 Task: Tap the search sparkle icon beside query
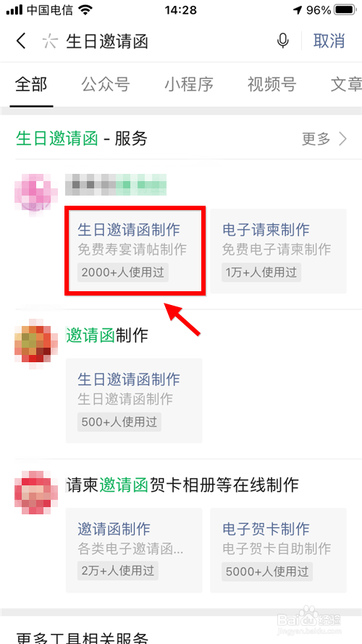tap(50, 41)
